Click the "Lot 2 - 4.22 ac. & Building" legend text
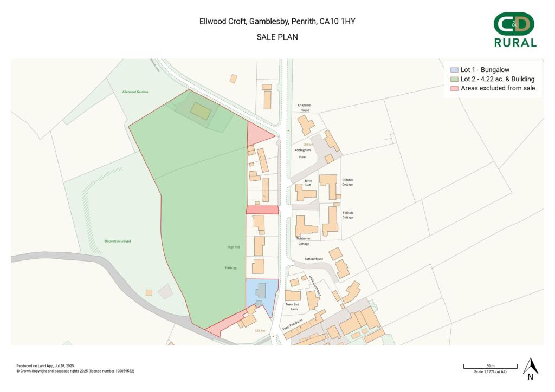 tap(498, 79)
